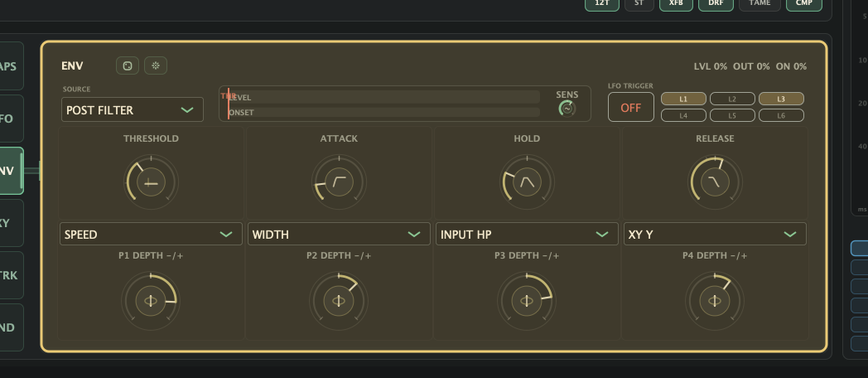Open the XY Y target dropdown
The width and height of the screenshot is (868, 378).
(x=716, y=234)
